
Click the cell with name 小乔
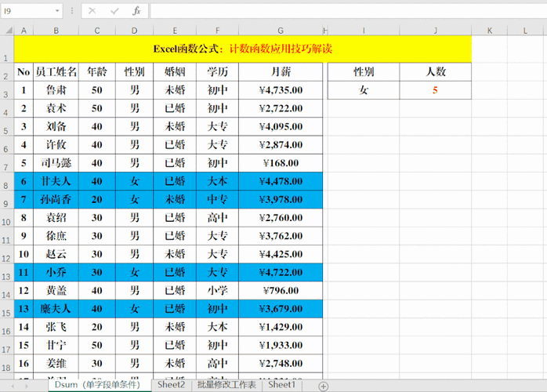coord(56,272)
